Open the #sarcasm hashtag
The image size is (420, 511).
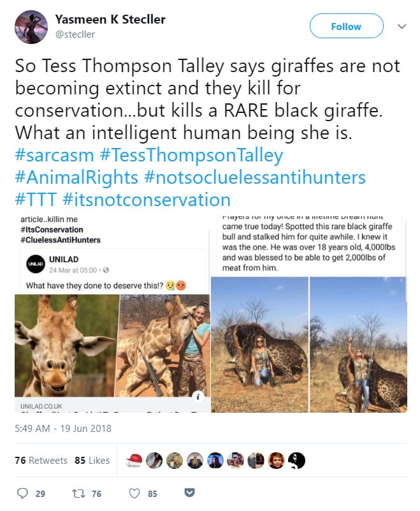[x=54, y=155]
